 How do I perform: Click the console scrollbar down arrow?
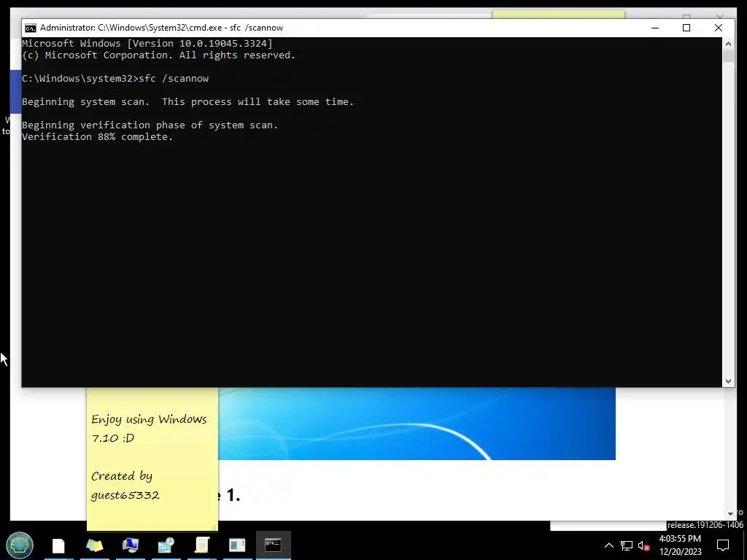[729, 381]
